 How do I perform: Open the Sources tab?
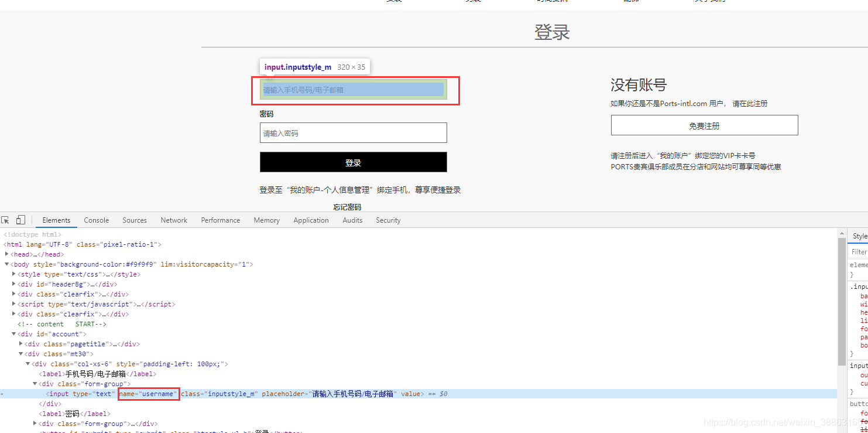[x=135, y=220]
